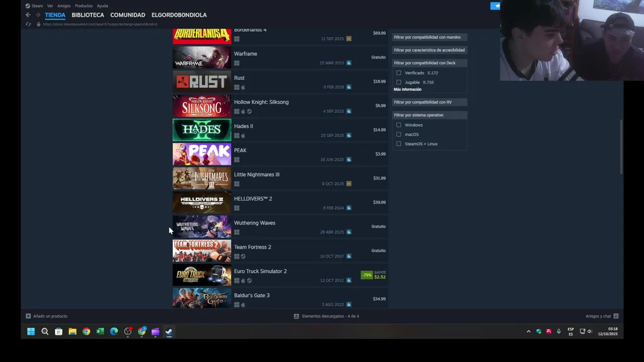The image size is (644, 362).
Task: Reload the store page
Action: coord(28,24)
